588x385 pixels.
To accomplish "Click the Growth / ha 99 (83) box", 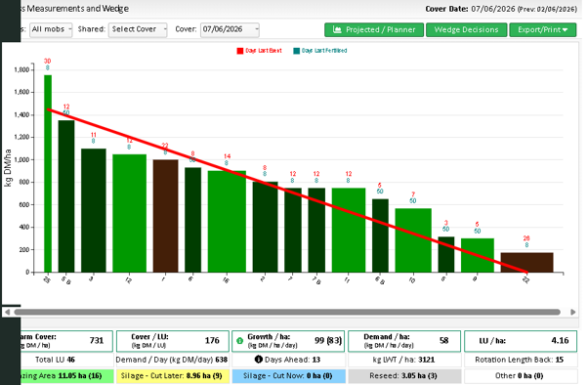I will (288, 341).
